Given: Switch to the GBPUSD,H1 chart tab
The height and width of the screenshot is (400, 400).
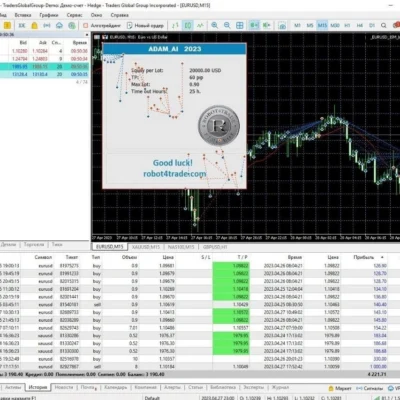Looking at the screenshot, I should pyautogui.click(x=215, y=247).
